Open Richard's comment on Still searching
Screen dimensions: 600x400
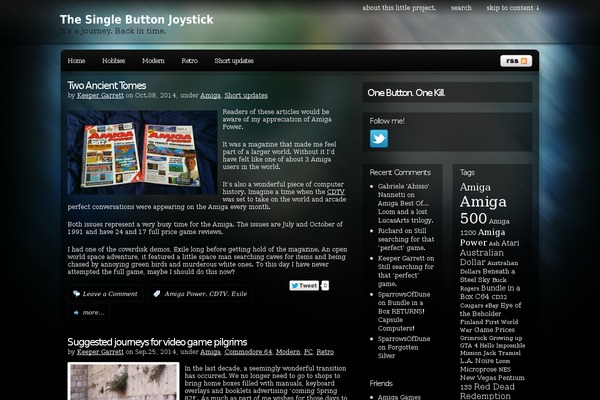coord(406,239)
